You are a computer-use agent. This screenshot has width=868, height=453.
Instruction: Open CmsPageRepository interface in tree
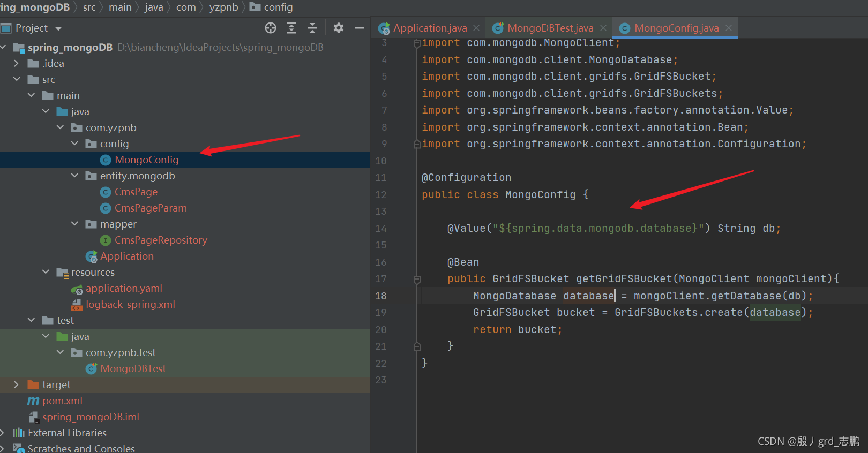[x=161, y=240]
